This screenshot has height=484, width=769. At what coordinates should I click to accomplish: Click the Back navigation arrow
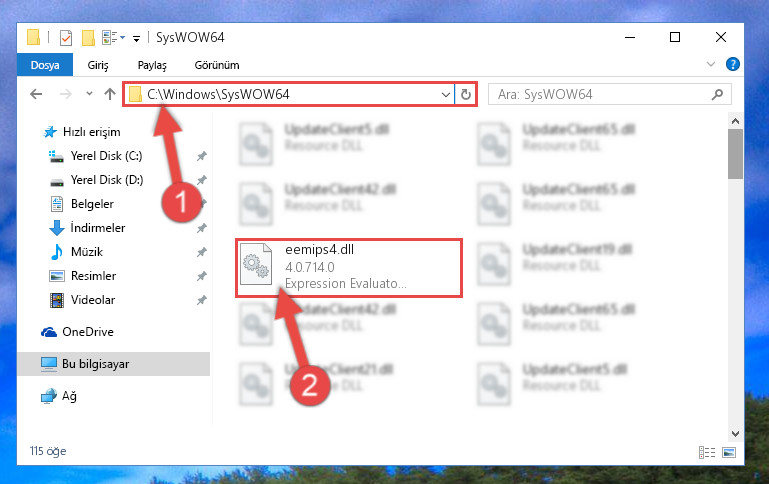(36, 94)
